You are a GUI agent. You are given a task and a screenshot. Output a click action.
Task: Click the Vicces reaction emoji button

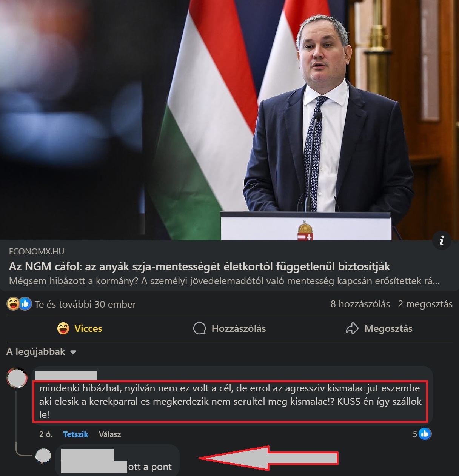(x=63, y=328)
